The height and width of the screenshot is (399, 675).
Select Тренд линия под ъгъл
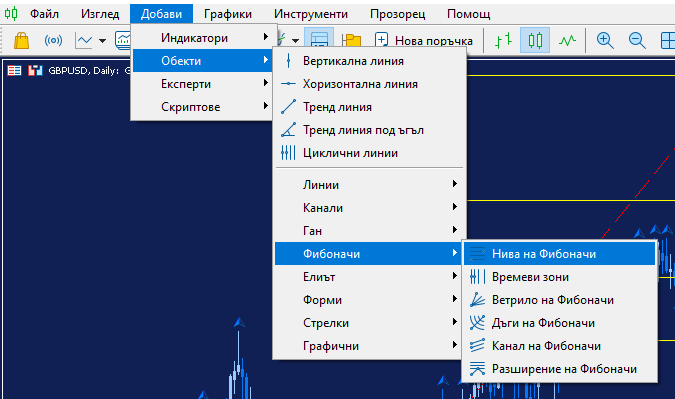point(369,130)
